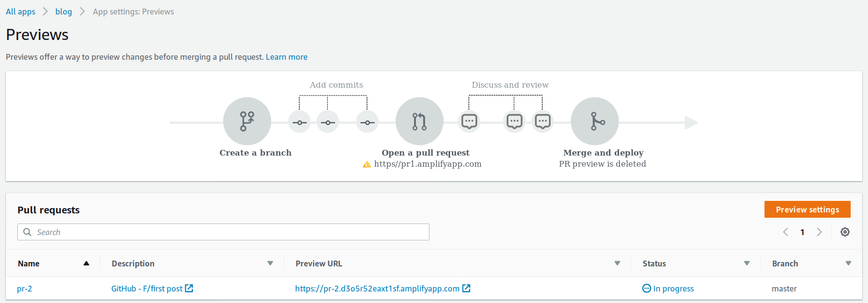The image size is (868, 303).
Task: Click page number 1
Action: [803, 232]
